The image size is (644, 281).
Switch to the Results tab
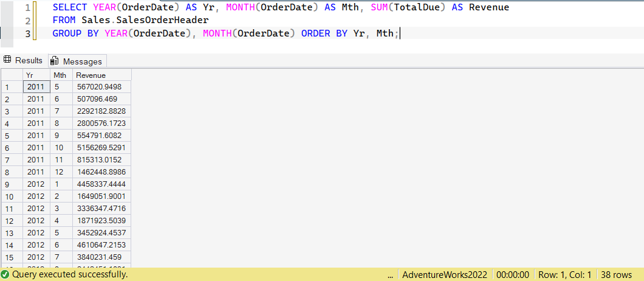click(x=24, y=60)
